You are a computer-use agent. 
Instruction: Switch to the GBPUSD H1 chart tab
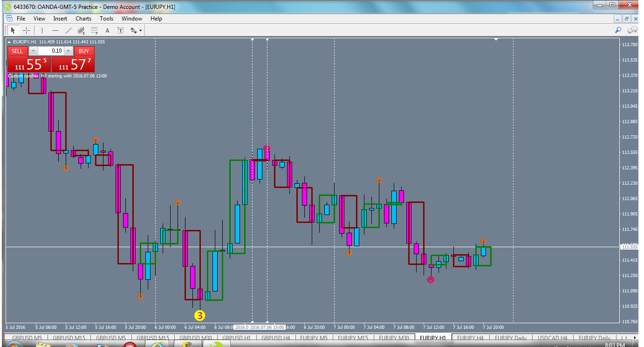236,338
